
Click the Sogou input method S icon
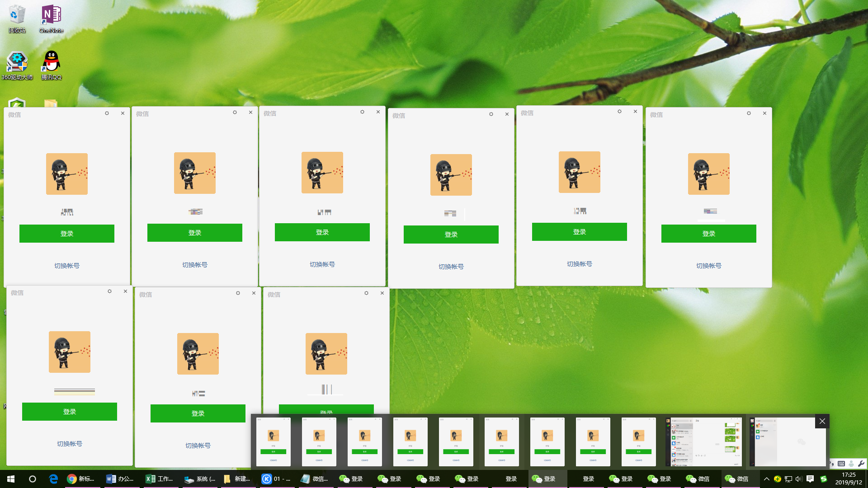coord(823,479)
